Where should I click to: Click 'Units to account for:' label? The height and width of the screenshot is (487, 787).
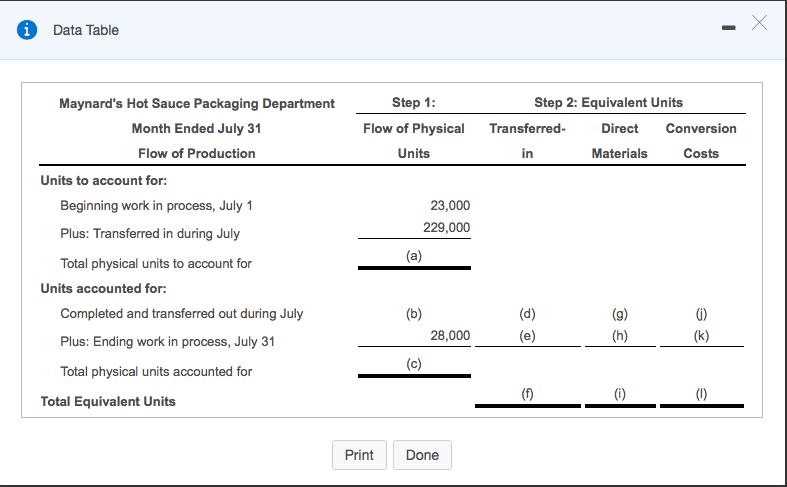[104, 180]
